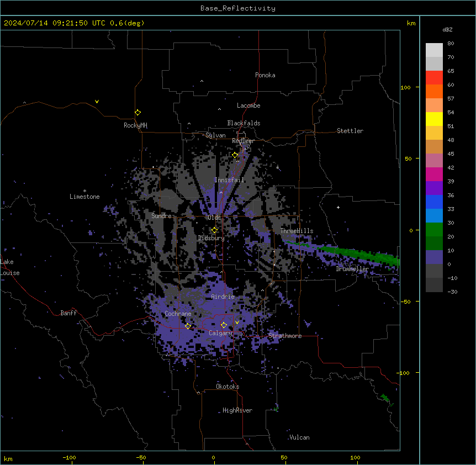Select the Blackfalds label on the map
This screenshot has width=476, height=465.
pos(244,123)
